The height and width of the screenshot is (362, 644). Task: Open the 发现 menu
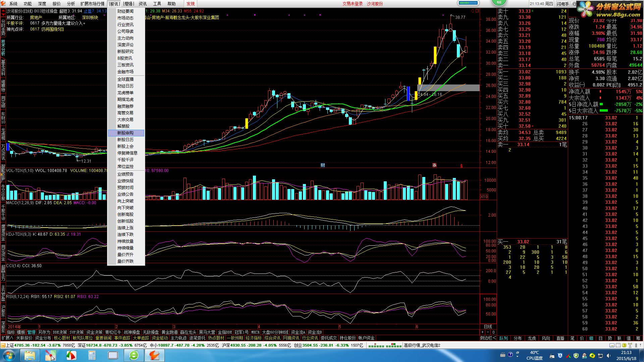point(191,4)
